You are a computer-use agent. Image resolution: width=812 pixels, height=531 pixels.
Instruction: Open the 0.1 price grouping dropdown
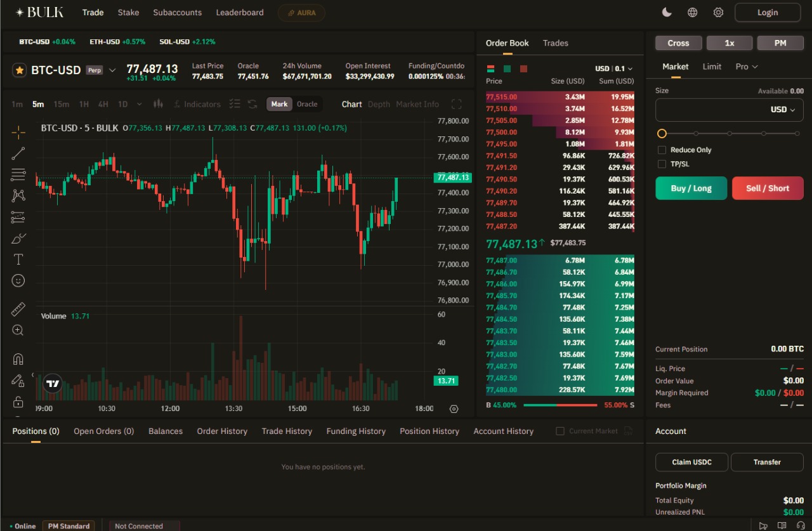click(624, 69)
